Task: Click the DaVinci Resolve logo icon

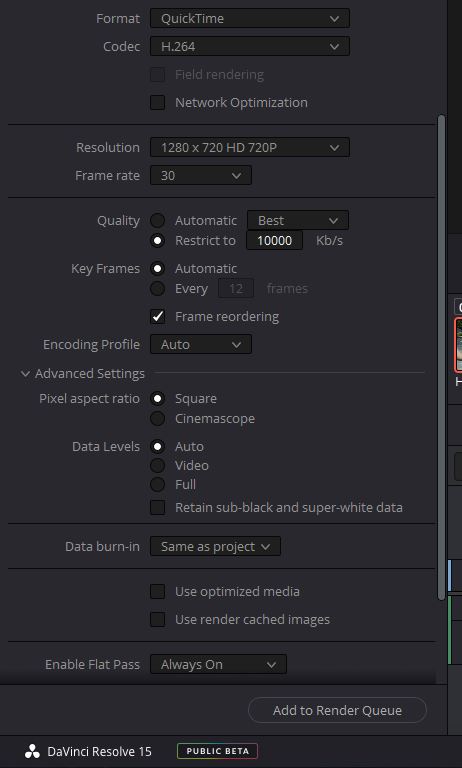Action: (x=32, y=751)
